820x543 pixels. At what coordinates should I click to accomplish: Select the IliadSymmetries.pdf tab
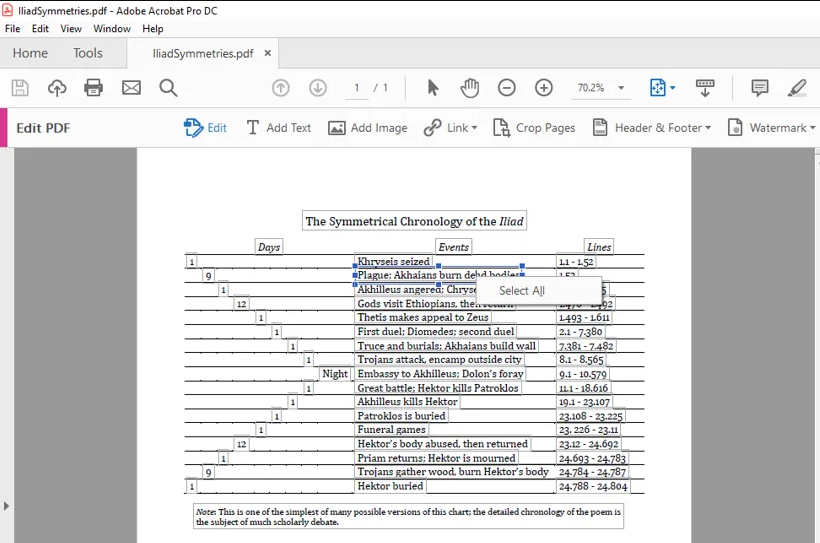click(203, 53)
